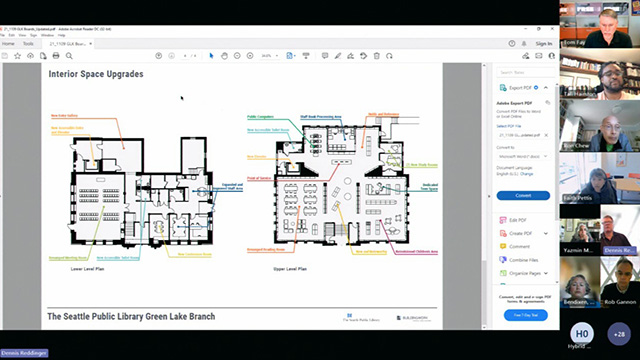Go to previous page arrow

coord(159,56)
